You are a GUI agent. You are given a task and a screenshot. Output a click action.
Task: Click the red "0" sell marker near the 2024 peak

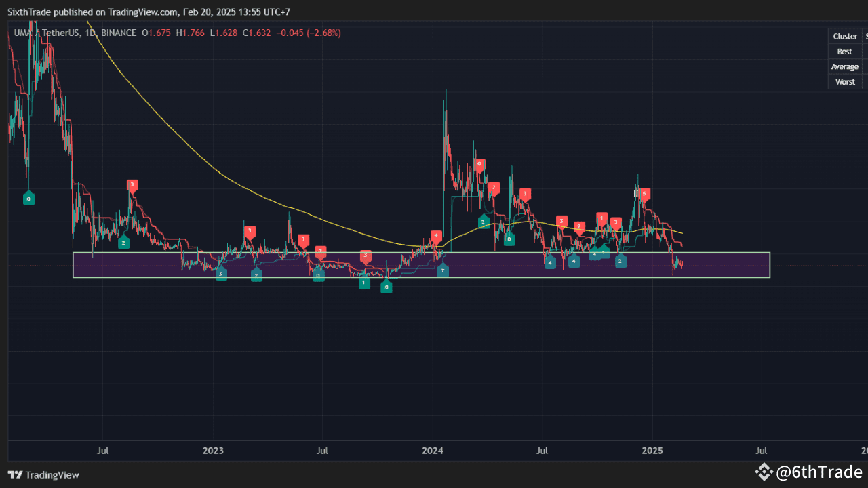pyautogui.click(x=478, y=163)
